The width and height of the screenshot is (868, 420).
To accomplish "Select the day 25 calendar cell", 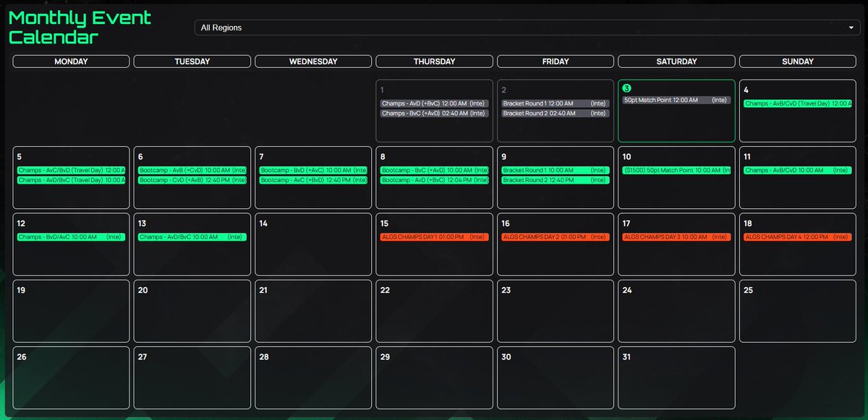I will tap(798, 311).
